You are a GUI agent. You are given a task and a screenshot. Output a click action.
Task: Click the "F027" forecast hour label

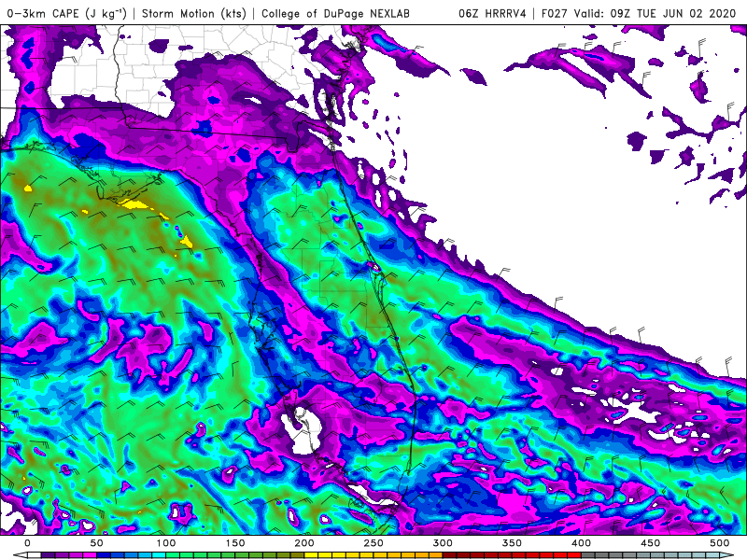[554, 13]
